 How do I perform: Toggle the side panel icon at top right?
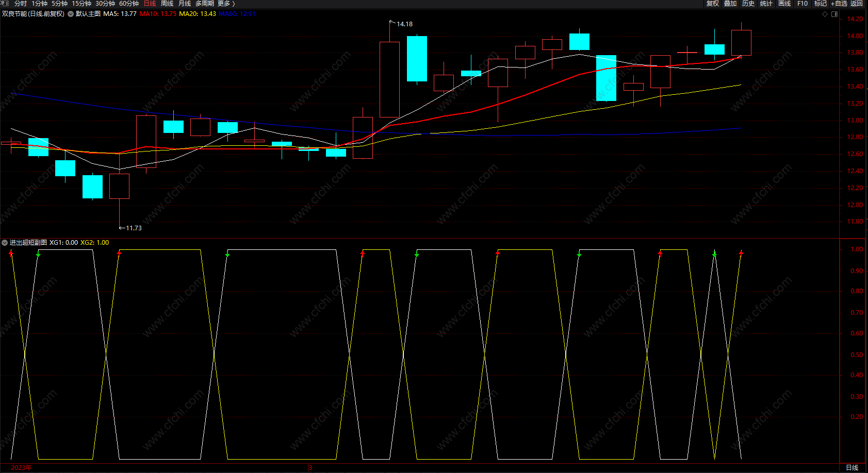(x=834, y=14)
